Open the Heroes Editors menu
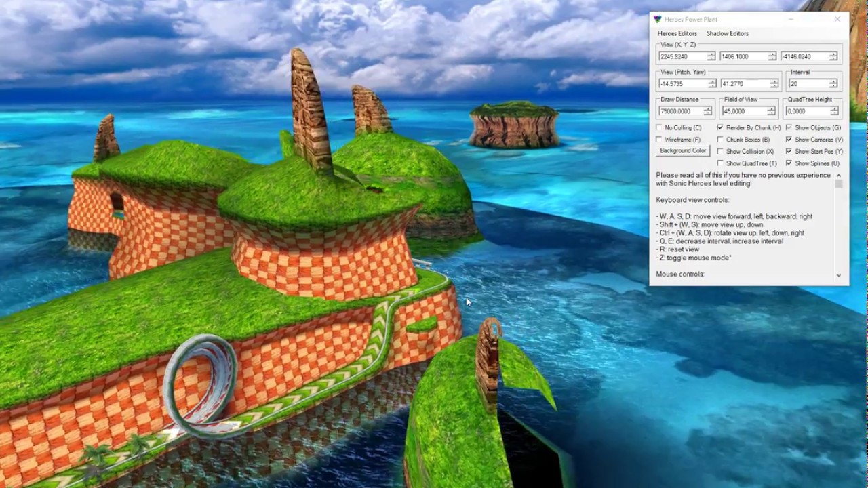 (677, 33)
